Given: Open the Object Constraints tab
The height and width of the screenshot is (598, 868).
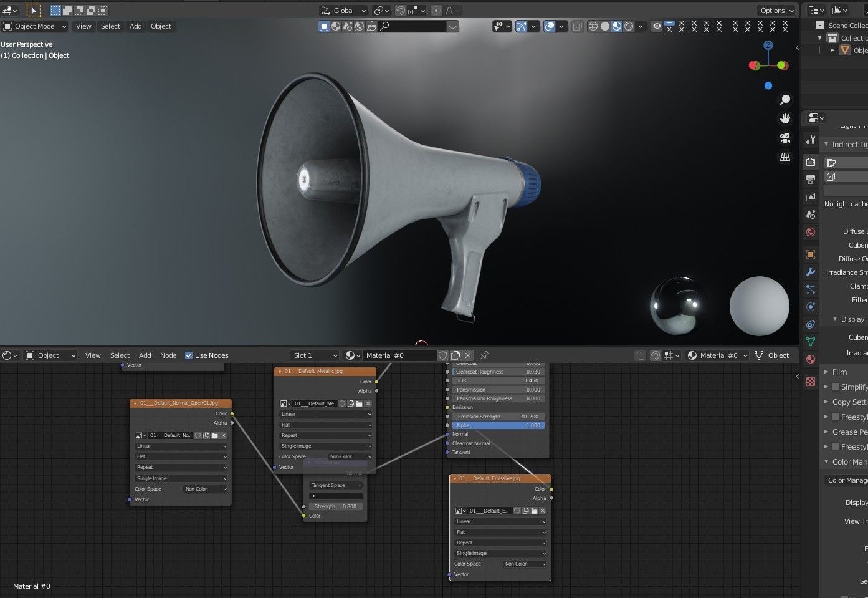Looking at the screenshot, I should click(810, 324).
